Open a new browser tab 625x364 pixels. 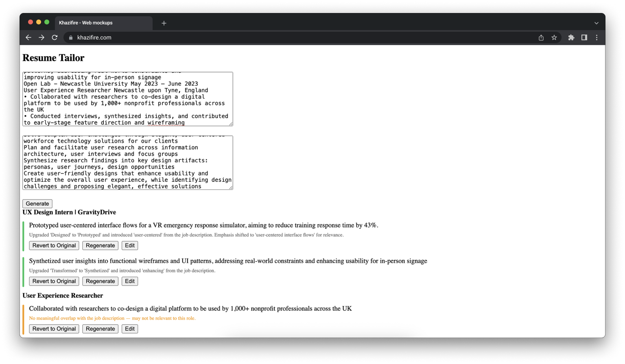pyautogui.click(x=164, y=23)
